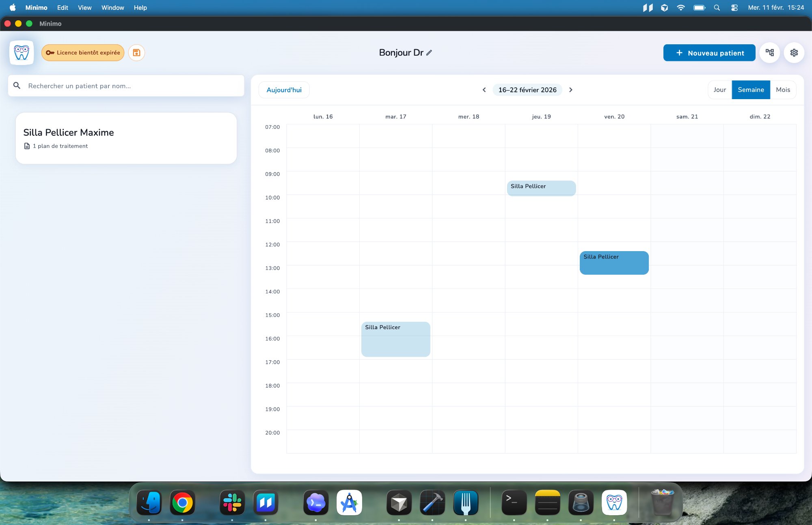Open the View menu
The width and height of the screenshot is (812, 525).
pyautogui.click(x=84, y=7)
